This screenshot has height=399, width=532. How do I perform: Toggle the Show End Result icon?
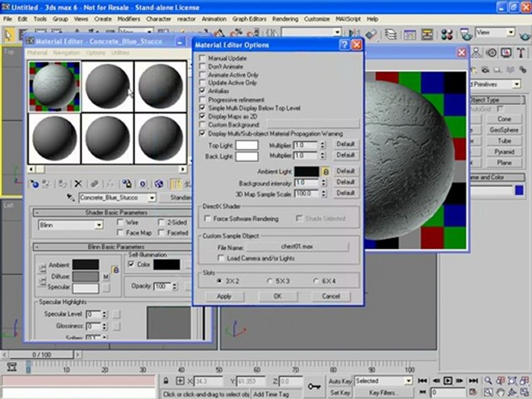pos(176,184)
